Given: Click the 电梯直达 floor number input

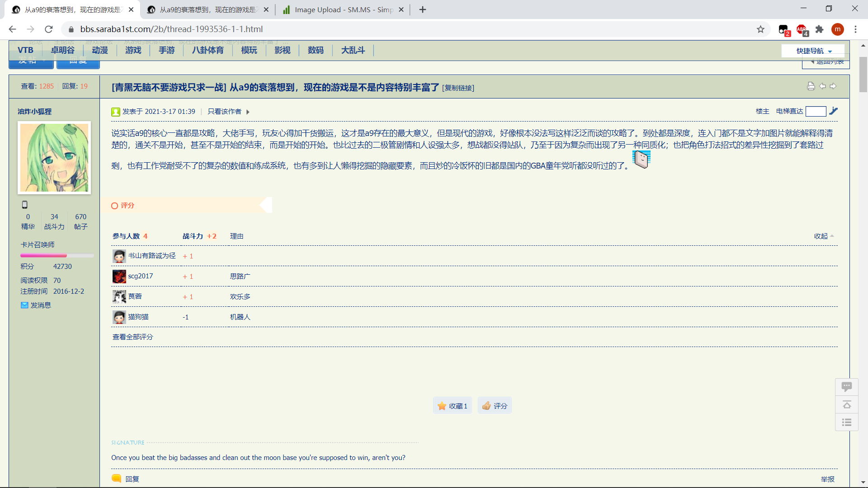Looking at the screenshot, I should tap(816, 112).
